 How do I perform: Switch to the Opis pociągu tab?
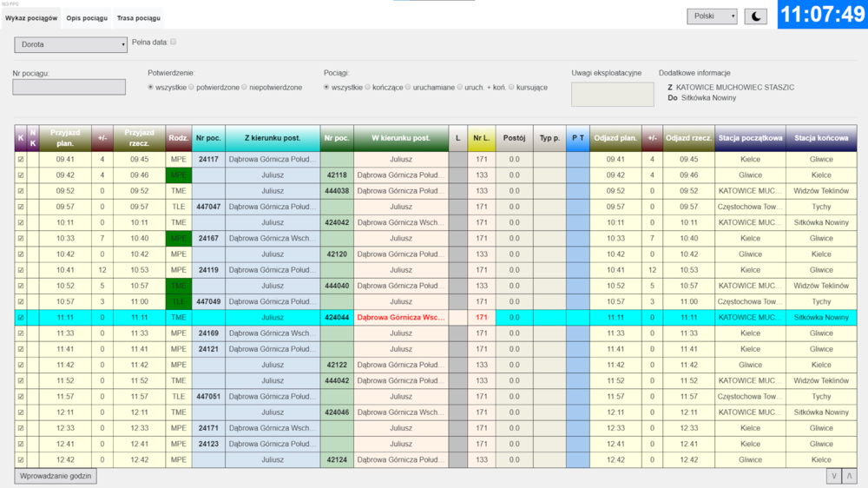click(87, 18)
